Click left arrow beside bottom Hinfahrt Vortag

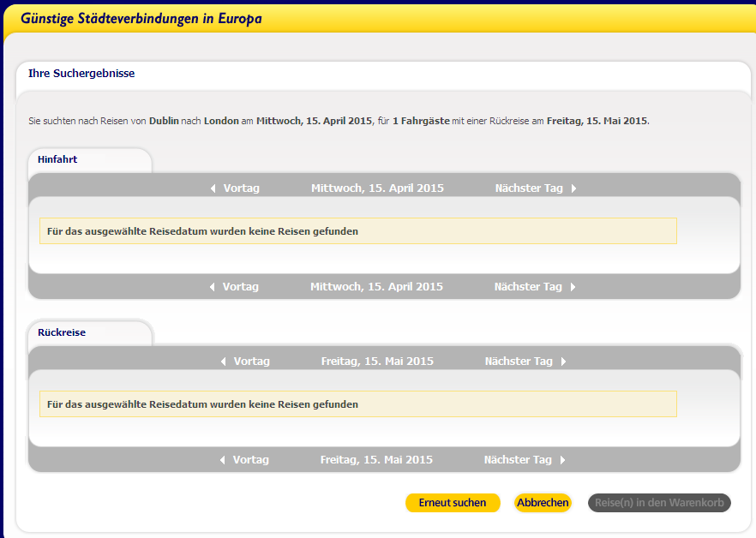(213, 287)
